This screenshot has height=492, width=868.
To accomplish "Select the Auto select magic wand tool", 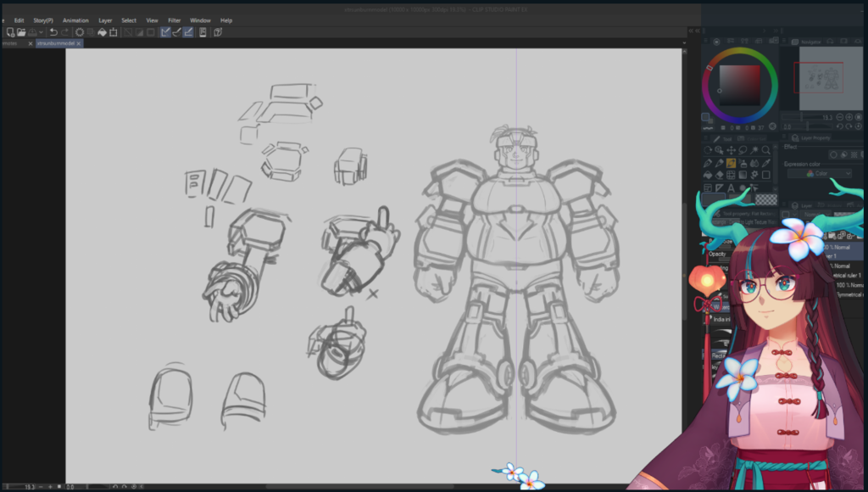I will click(x=754, y=150).
